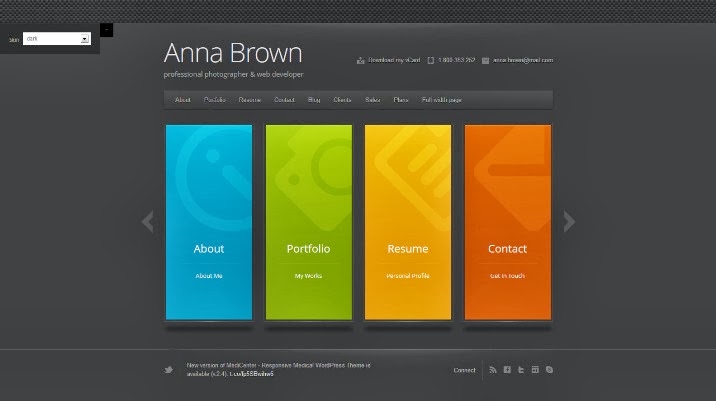Open Portfolio in the navigation bar
Image resolution: width=716 pixels, height=401 pixels.
(x=215, y=100)
